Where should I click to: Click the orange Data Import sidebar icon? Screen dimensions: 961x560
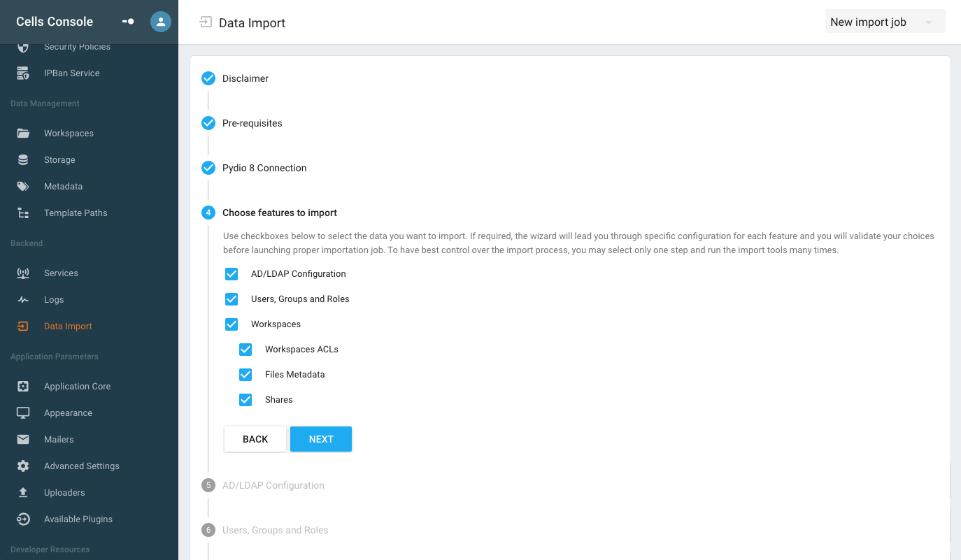[x=23, y=326]
